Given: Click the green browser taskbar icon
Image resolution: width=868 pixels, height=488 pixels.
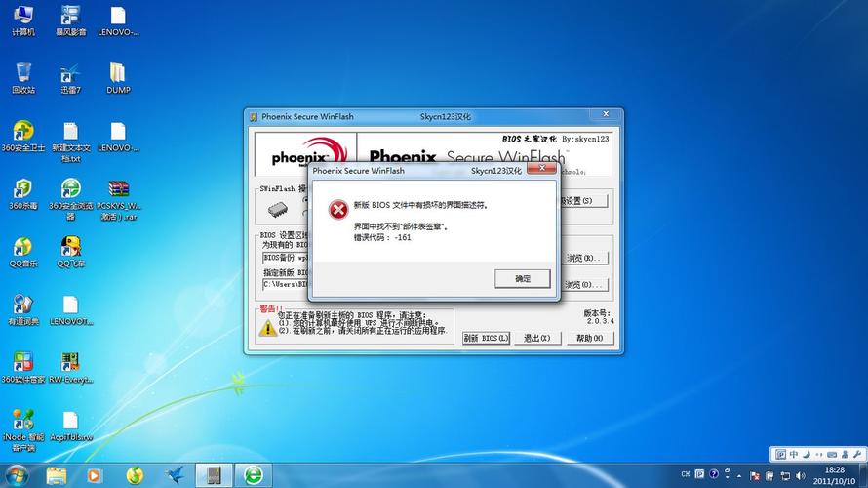Looking at the screenshot, I should tap(254, 475).
